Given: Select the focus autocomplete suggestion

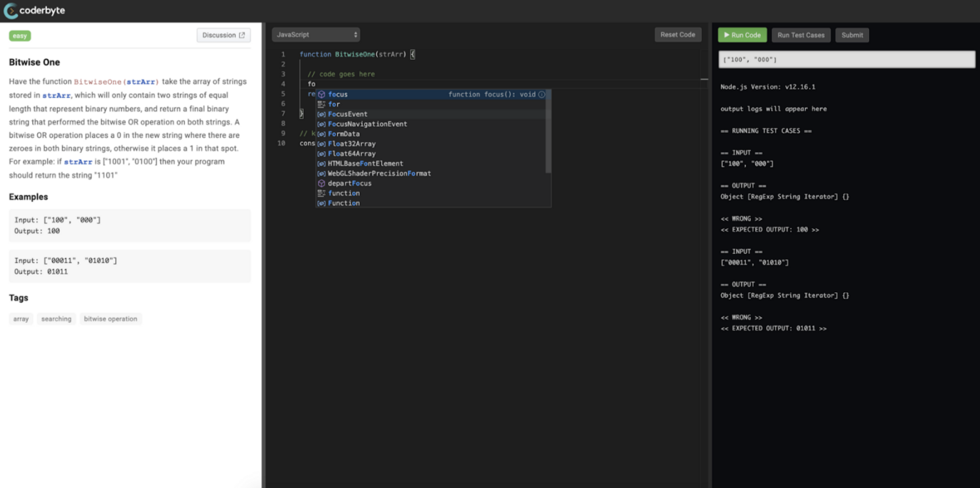Looking at the screenshot, I should tap(430, 95).
